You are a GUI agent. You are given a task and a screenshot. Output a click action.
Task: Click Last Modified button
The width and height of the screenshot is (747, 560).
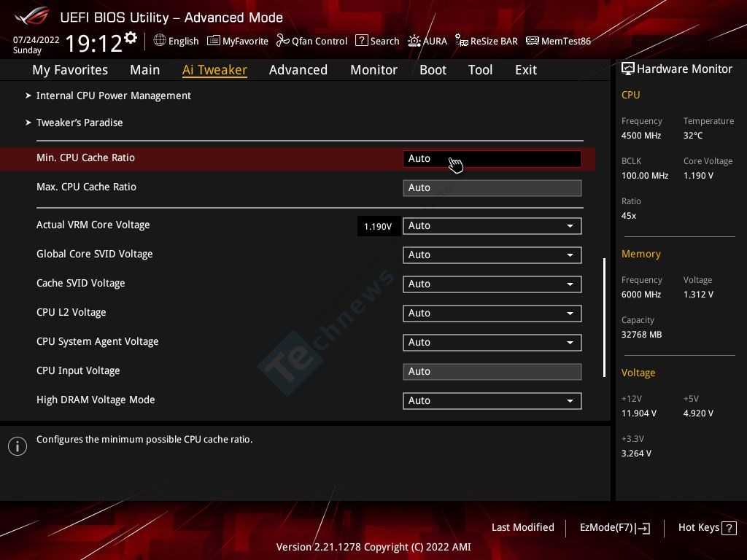(523, 527)
